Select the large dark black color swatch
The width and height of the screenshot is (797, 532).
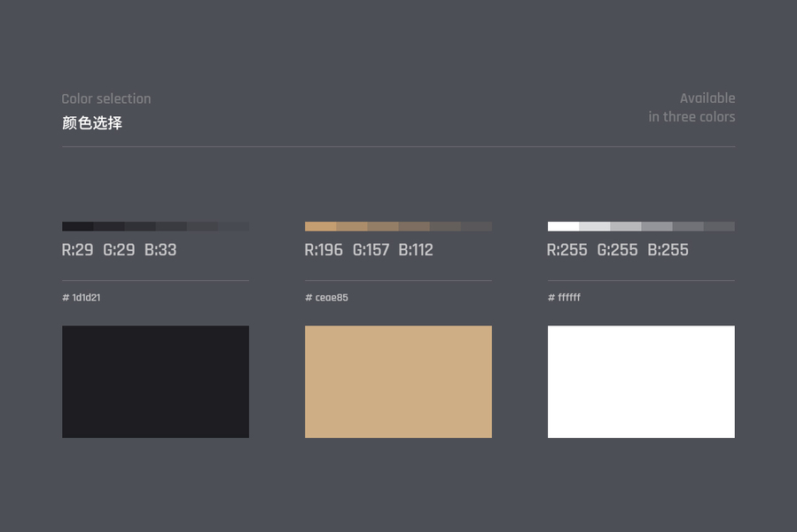[155, 381]
